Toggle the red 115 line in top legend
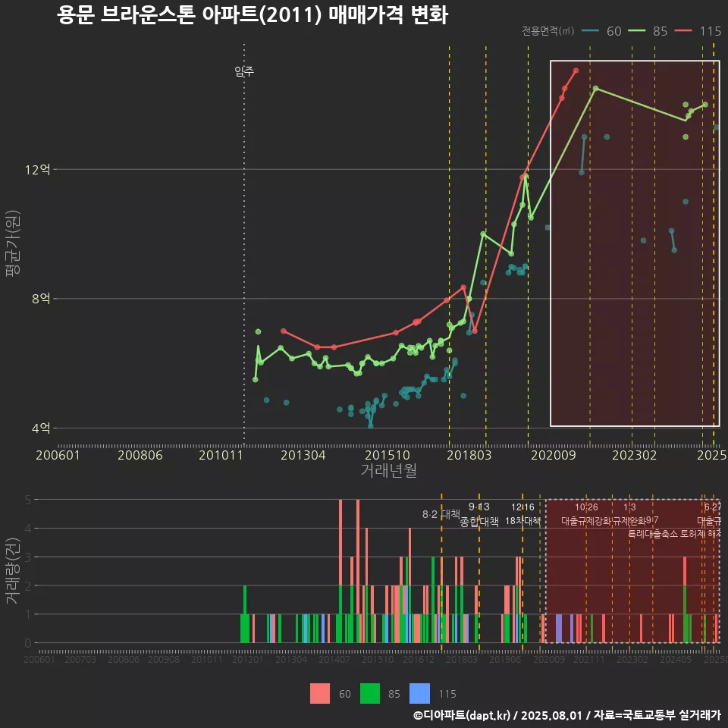 [x=683, y=31]
